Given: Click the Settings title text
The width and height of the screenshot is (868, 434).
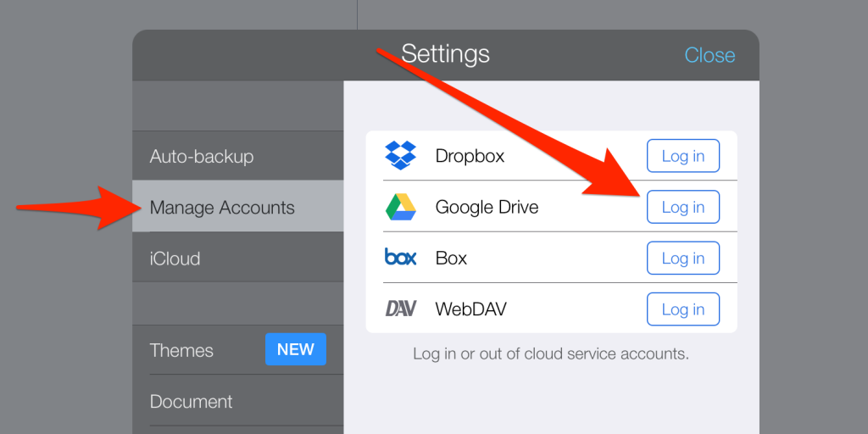Looking at the screenshot, I should pos(446,53).
